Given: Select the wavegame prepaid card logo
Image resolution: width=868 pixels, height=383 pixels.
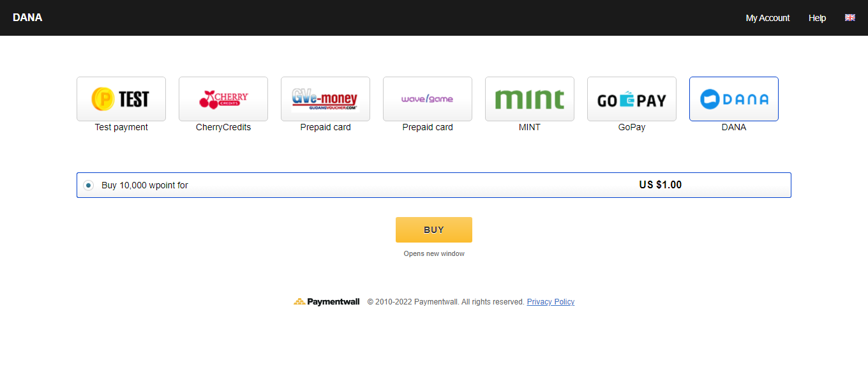Looking at the screenshot, I should point(428,99).
